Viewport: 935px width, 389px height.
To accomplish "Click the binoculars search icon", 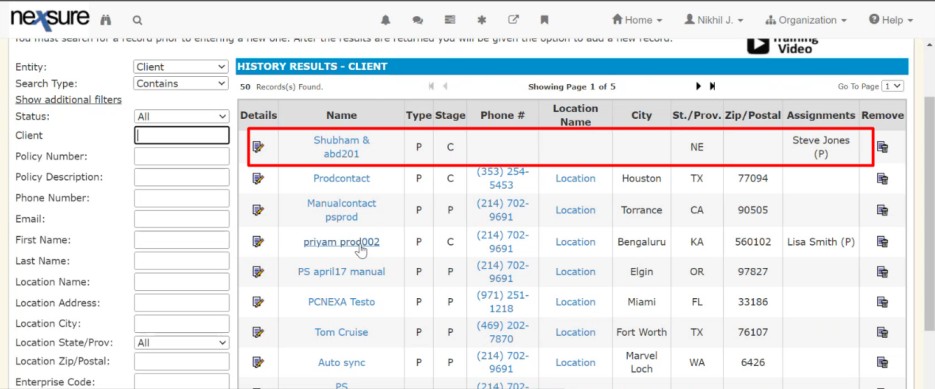I will pyautogui.click(x=106, y=20).
